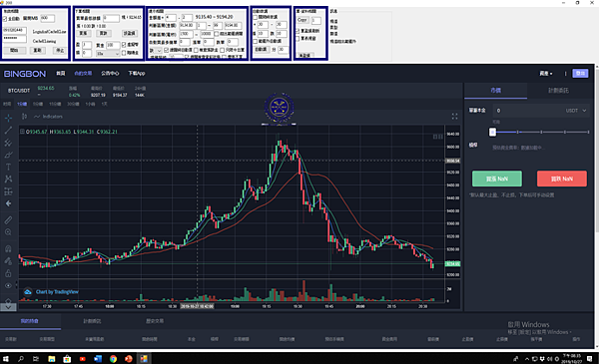Switch to the 計劃委託 tab in the order panel
Viewport: 599px width, 364px height.
[x=558, y=91]
